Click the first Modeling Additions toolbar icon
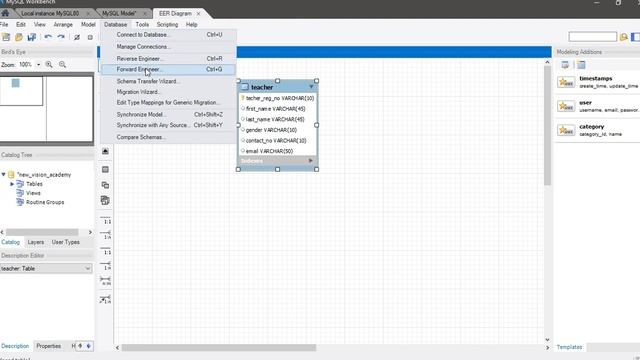Viewport: 640px width, 360px height. 565,64
